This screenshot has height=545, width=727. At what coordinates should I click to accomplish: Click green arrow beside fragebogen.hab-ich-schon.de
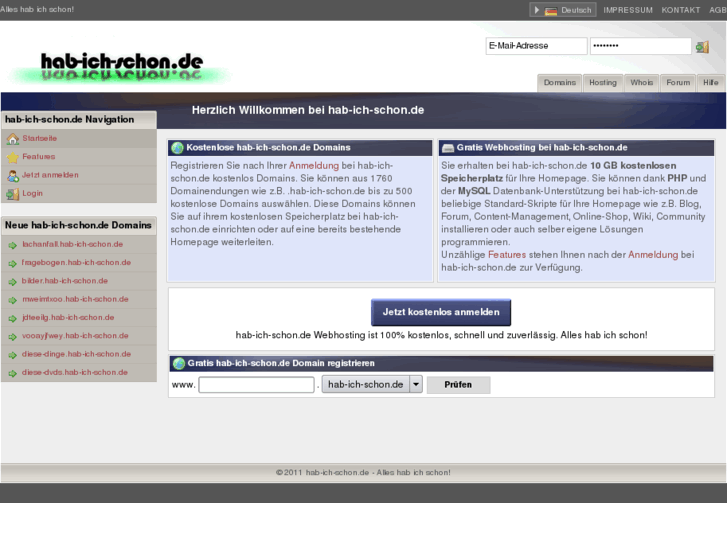(x=13, y=263)
